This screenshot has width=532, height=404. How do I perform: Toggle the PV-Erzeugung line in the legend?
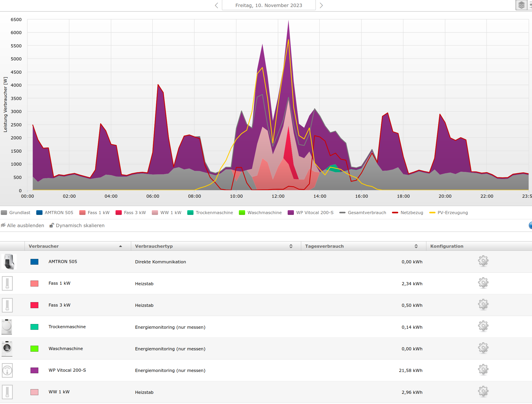pos(449,213)
